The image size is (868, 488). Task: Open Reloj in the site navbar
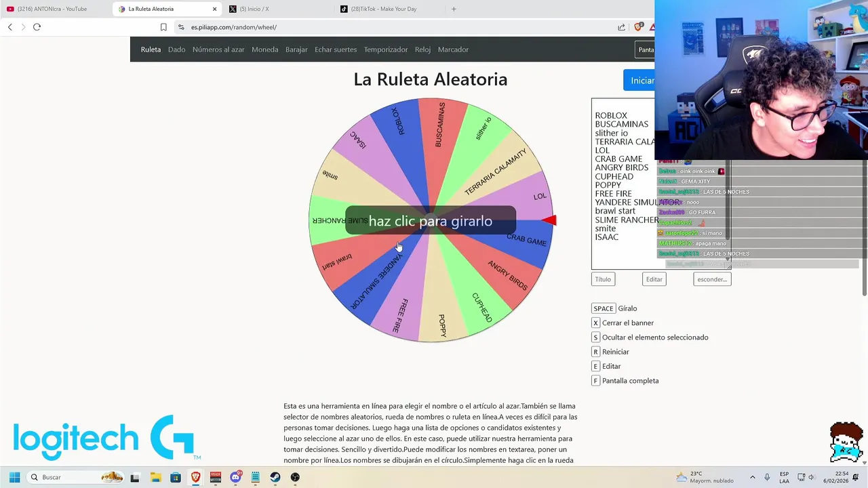click(x=422, y=49)
